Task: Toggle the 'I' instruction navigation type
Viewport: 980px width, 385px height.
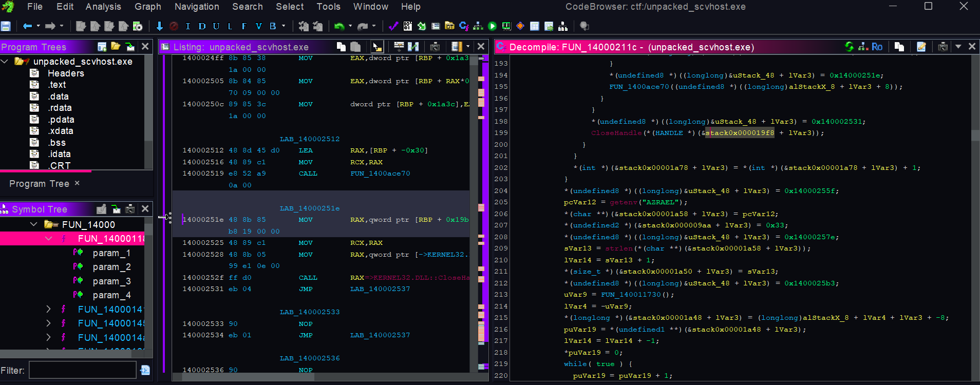Action: [187, 26]
